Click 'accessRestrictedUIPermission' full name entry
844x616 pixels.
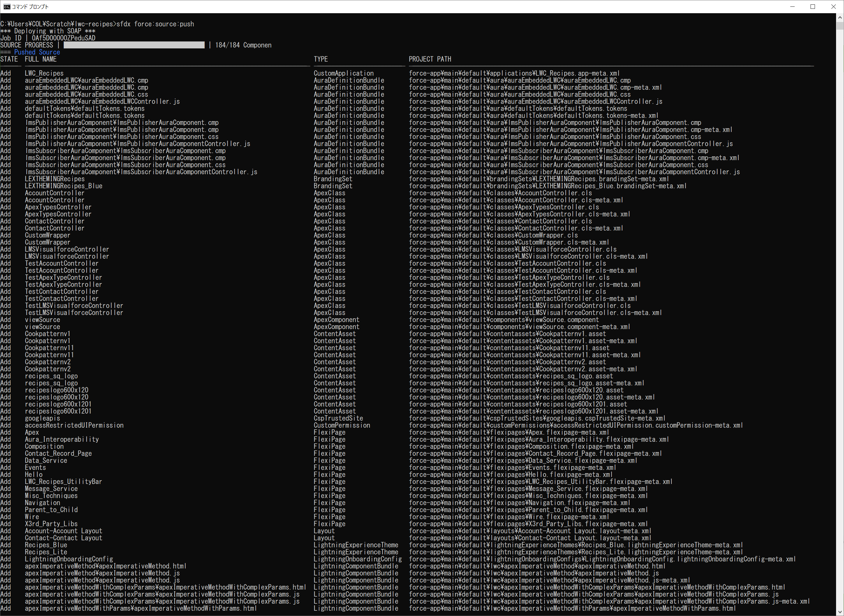pyautogui.click(x=74, y=425)
